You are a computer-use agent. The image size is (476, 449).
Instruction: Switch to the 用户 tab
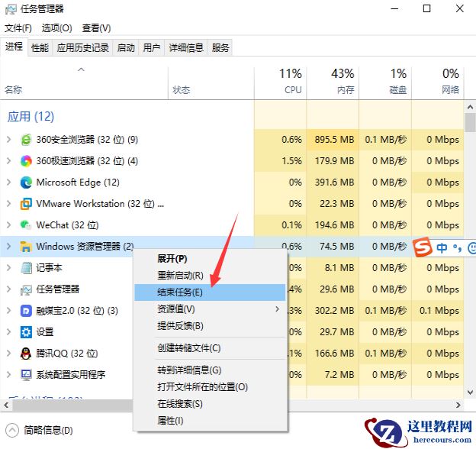(152, 47)
